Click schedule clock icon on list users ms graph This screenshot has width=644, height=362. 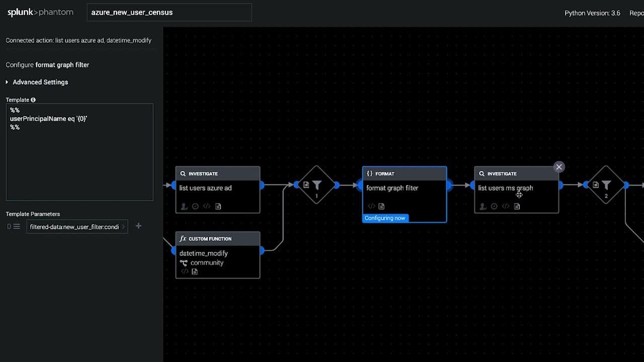(494, 206)
